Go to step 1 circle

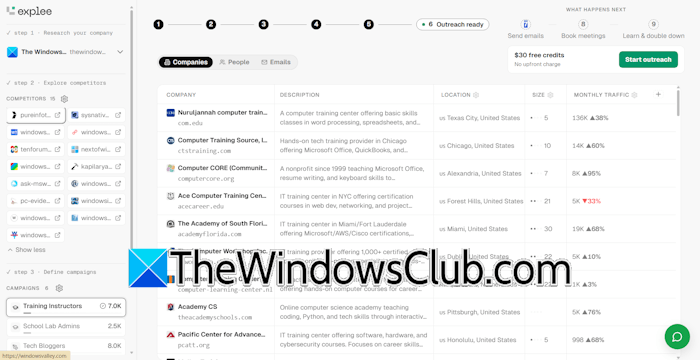(x=158, y=25)
